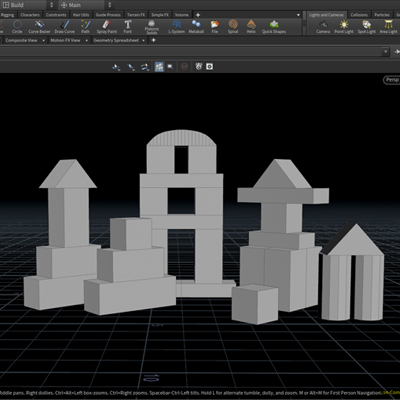
Task: Pick the Draw Curve tool
Action: point(65,27)
